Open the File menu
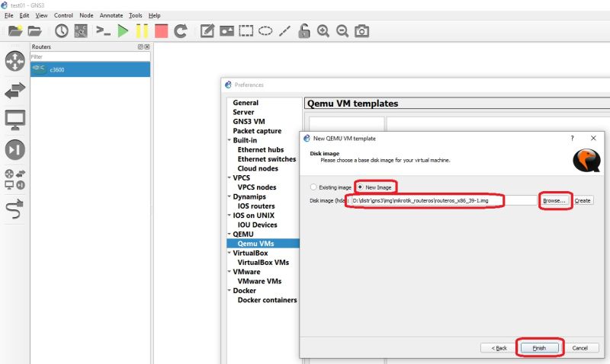Screen dimensions: 610x364 click(x=8, y=15)
